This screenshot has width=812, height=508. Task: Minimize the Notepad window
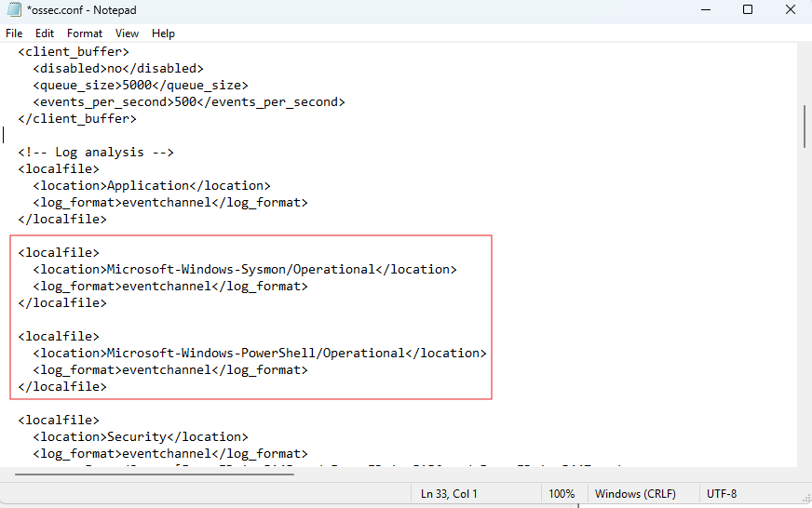click(705, 10)
